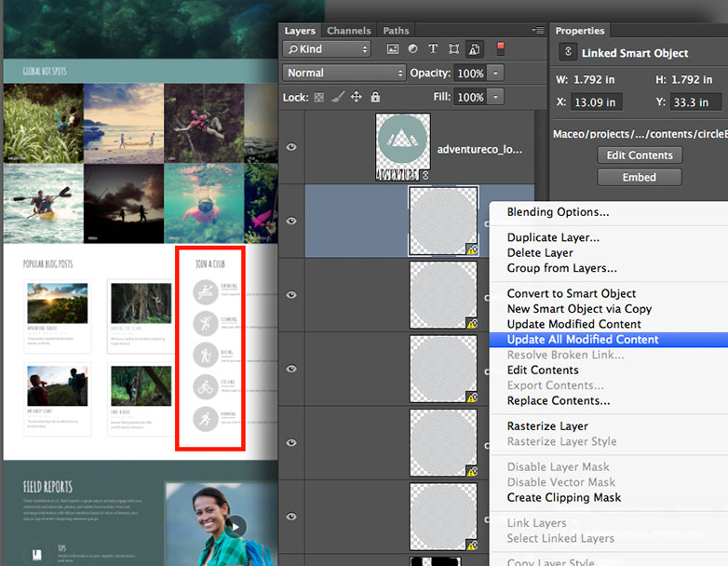Filter layers by adjustment layer icon
Image resolution: width=728 pixels, height=566 pixels.
click(412, 48)
